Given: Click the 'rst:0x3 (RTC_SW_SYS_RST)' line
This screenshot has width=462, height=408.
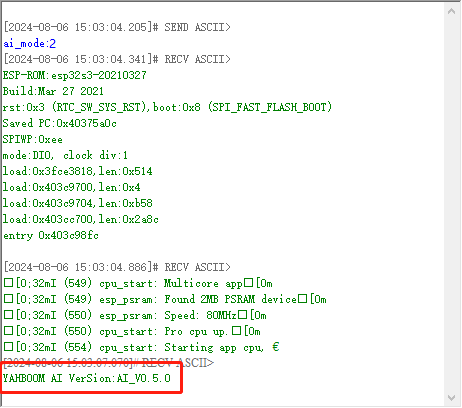Looking at the screenshot, I should (x=167, y=107).
